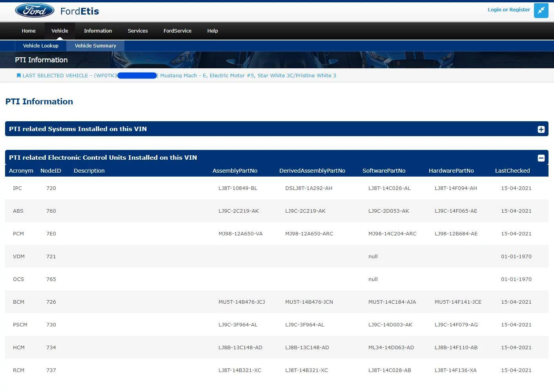Click hardware part LJ9C-14F079-AG
554x392 pixels.
pos(456,325)
